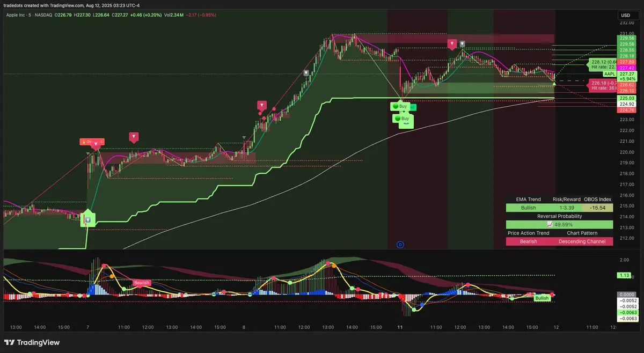Click the 228.12 hit rate target label

coord(602,64)
